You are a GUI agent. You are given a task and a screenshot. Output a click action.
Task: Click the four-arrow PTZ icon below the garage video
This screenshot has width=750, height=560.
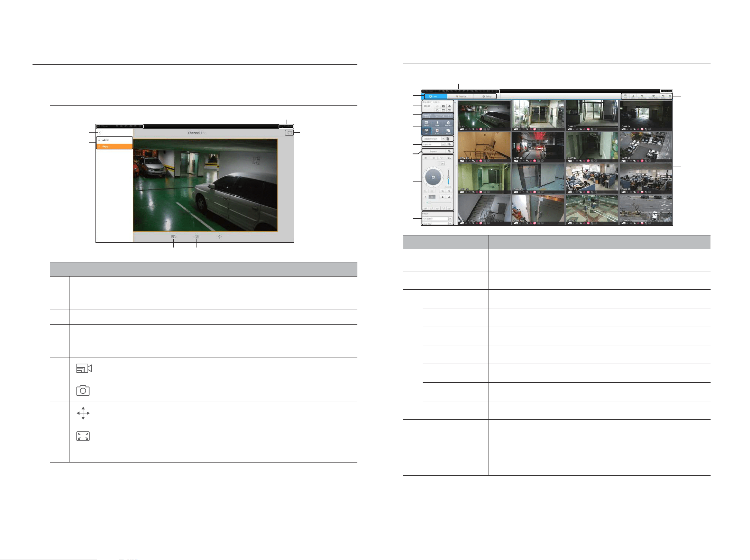pos(220,237)
